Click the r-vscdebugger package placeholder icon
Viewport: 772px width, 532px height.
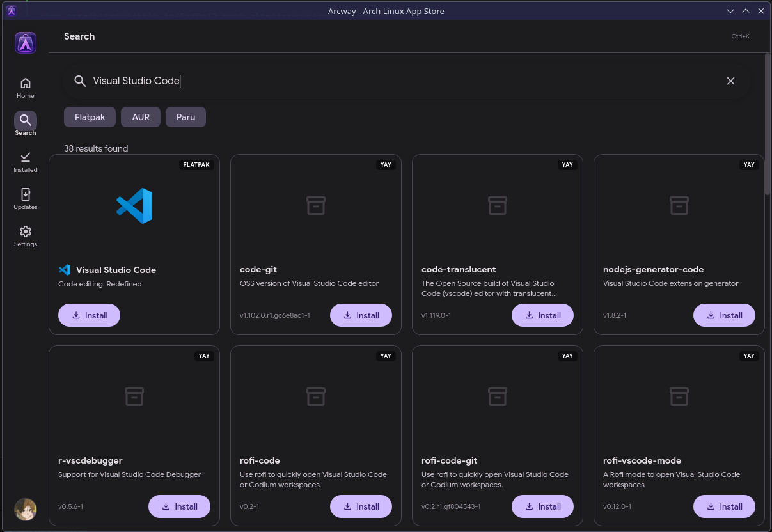click(134, 396)
